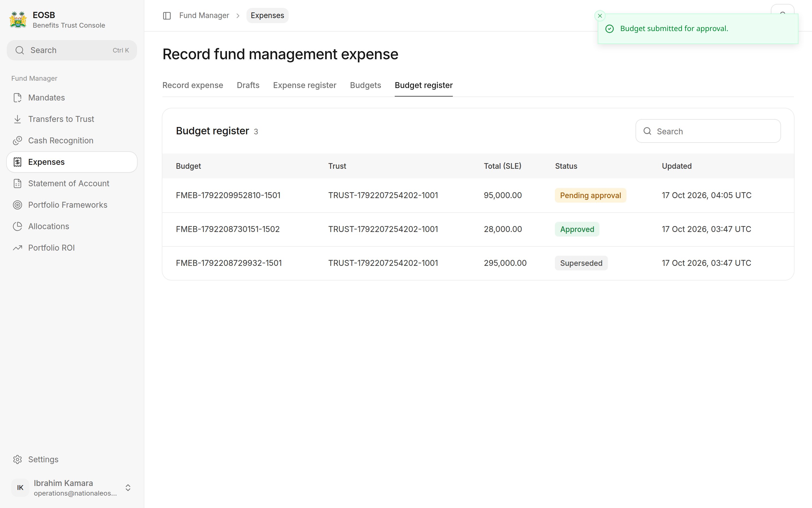Click the Mandates document icon
Screen dimensions: 812x508
17,98
